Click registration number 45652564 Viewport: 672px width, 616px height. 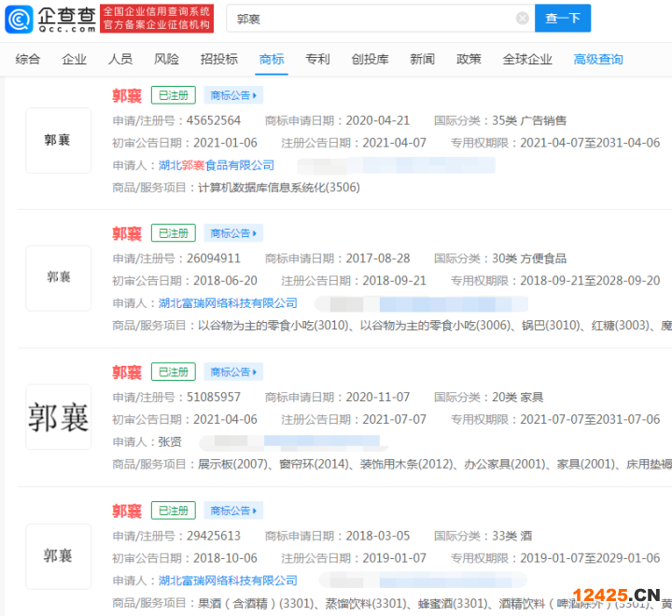(214, 120)
